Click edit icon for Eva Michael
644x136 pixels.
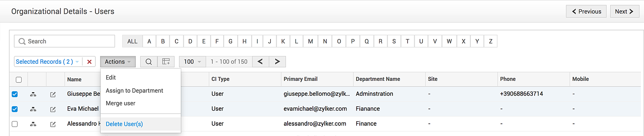[53, 109]
